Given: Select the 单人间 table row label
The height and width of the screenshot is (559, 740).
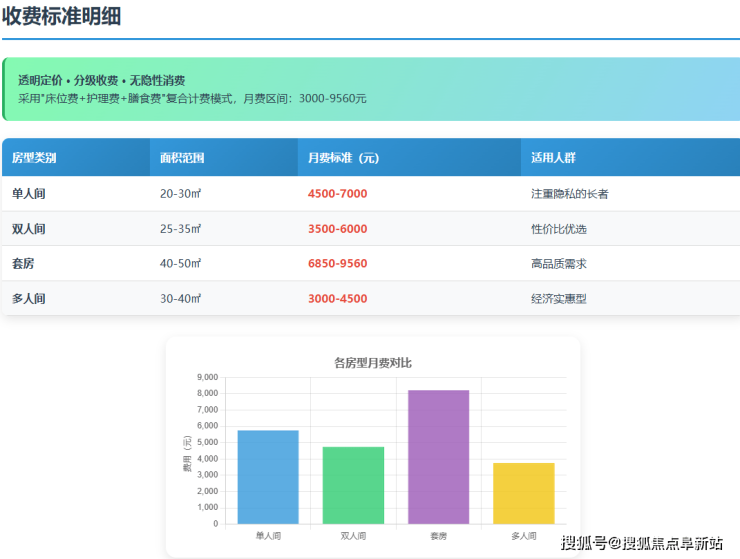Looking at the screenshot, I should (x=29, y=194).
